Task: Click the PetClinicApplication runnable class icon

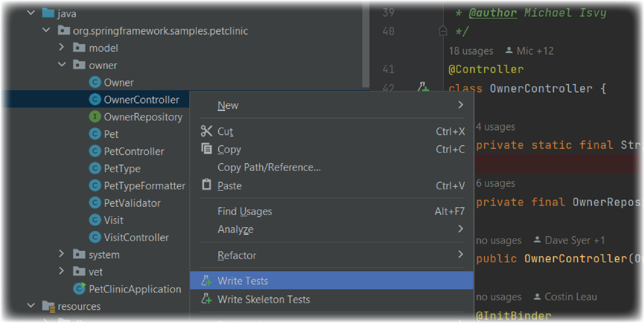Action: (x=79, y=288)
